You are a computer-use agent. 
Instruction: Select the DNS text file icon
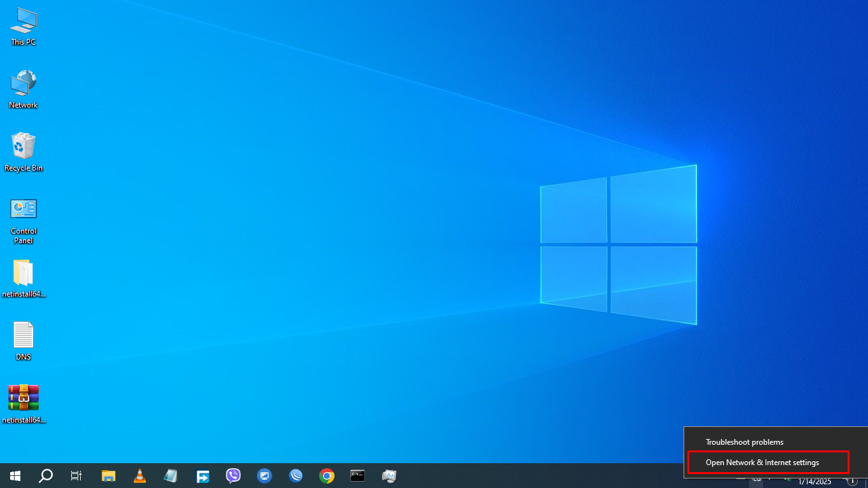24,342
